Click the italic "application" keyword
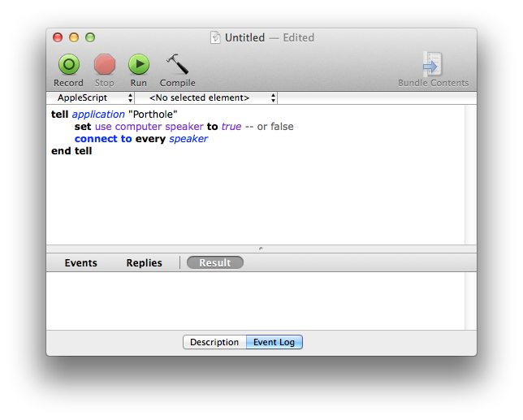Viewport: 523px width, 420px height. (x=98, y=115)
